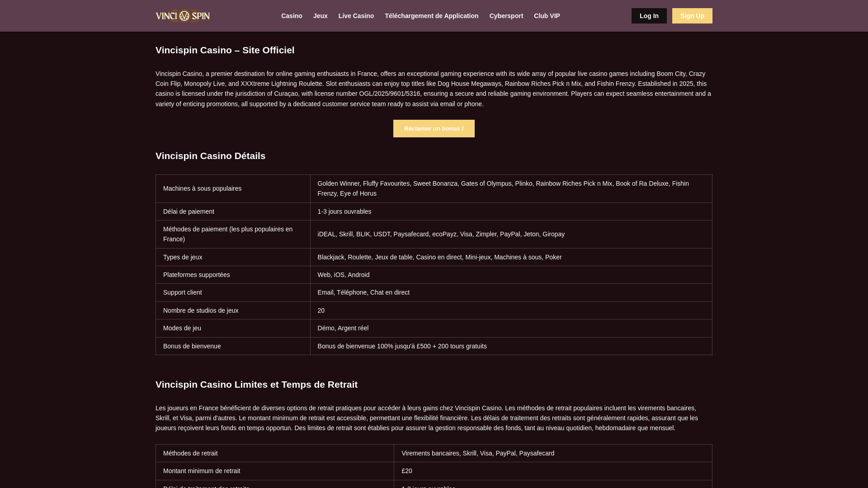868x488 pixels.
Task: Click Nombre de studios de jeux cell
Action: pyautogui.click(x=233, y=310)
